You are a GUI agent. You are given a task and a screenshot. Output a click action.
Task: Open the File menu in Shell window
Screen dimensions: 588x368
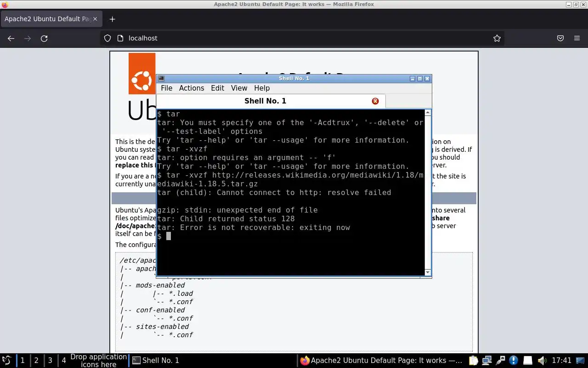coord(166,88)
